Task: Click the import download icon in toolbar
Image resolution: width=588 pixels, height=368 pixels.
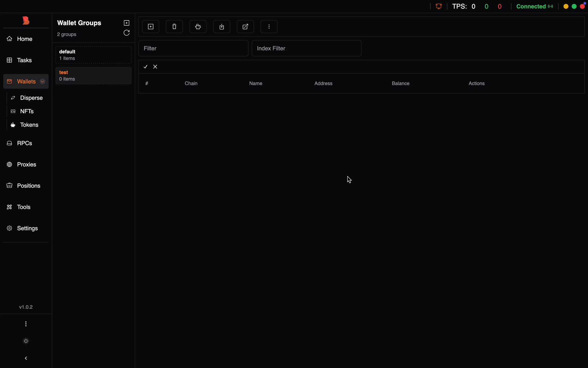Action: click(222, 27)
